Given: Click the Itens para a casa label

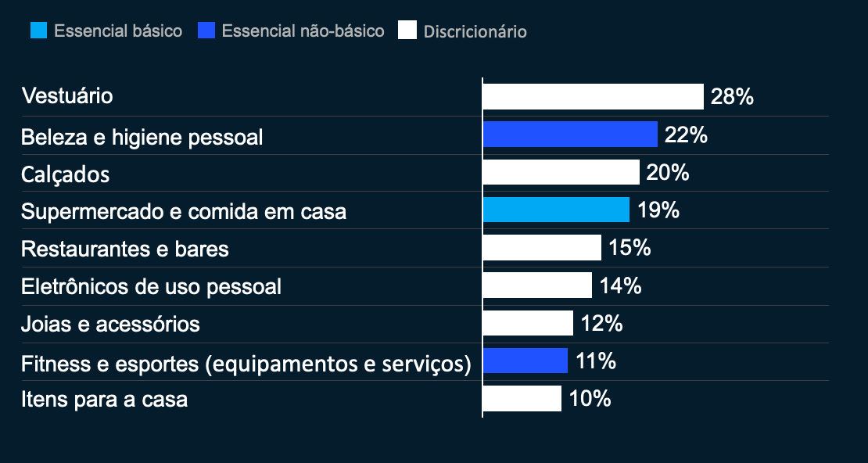Looking at the screenshot, I should click(105, 400).
